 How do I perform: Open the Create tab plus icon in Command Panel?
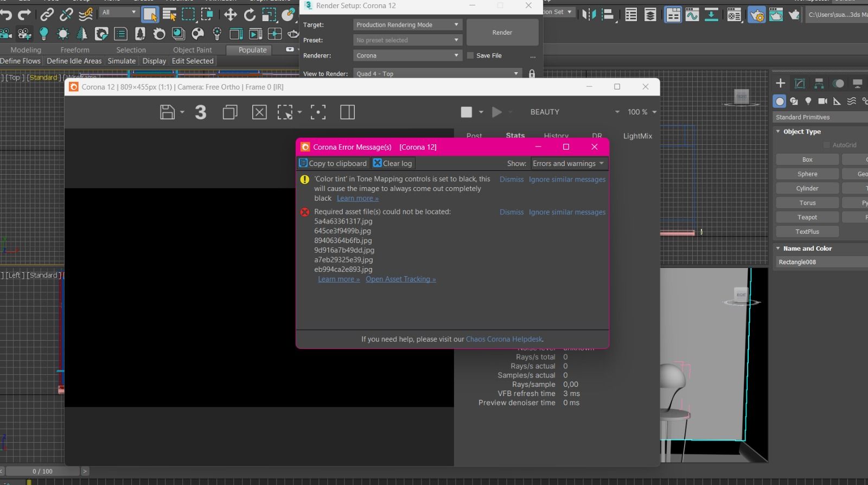point(781,83)
